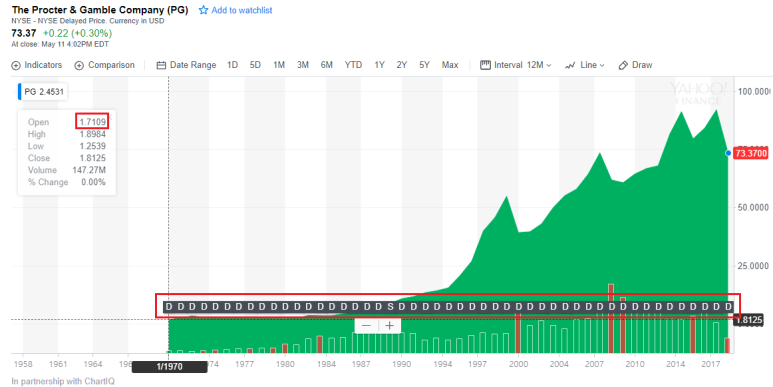773x387 pixels.
Task: Select the 1M range
Action: [279, 65]
